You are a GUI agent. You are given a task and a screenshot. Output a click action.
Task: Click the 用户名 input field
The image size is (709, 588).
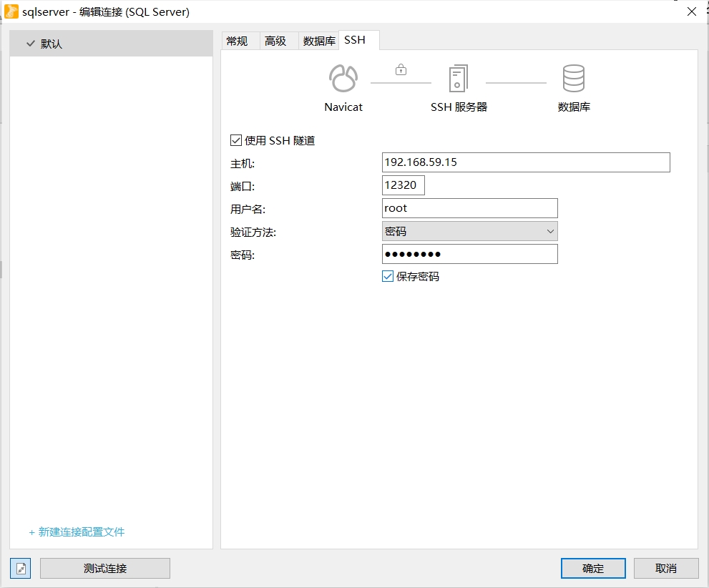coord(470,208)
